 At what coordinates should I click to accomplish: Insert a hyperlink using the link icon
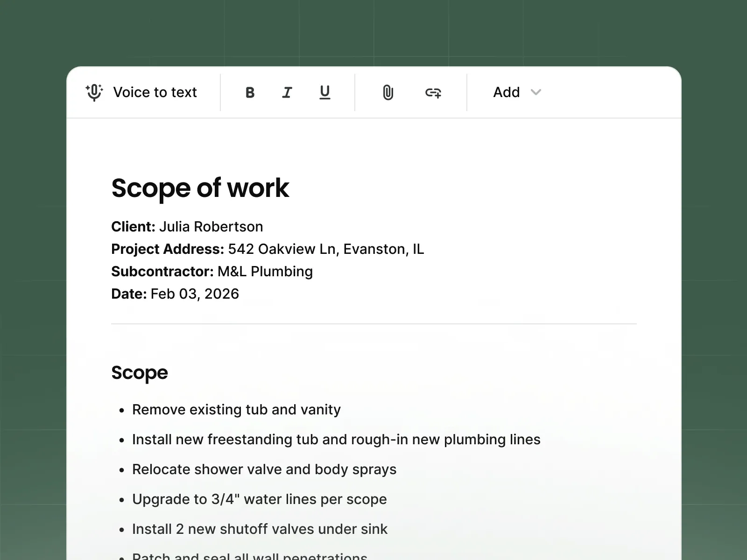pos(434,92)
